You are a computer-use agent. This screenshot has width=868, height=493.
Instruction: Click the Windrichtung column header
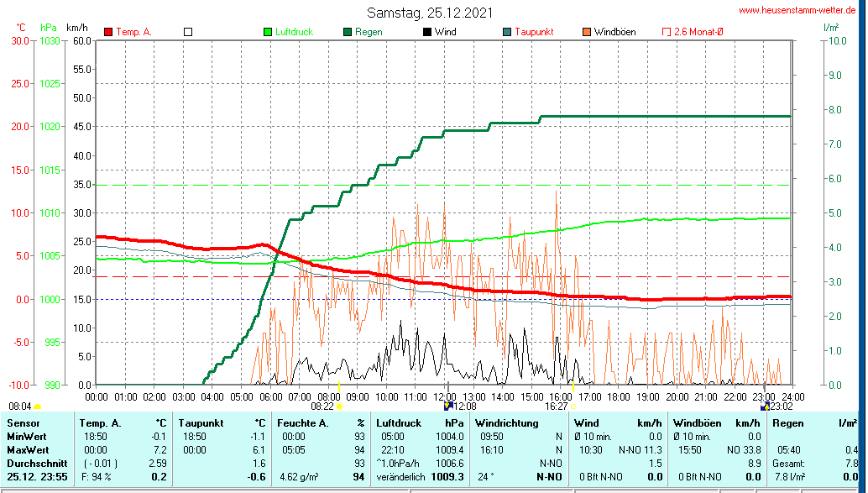506,423
